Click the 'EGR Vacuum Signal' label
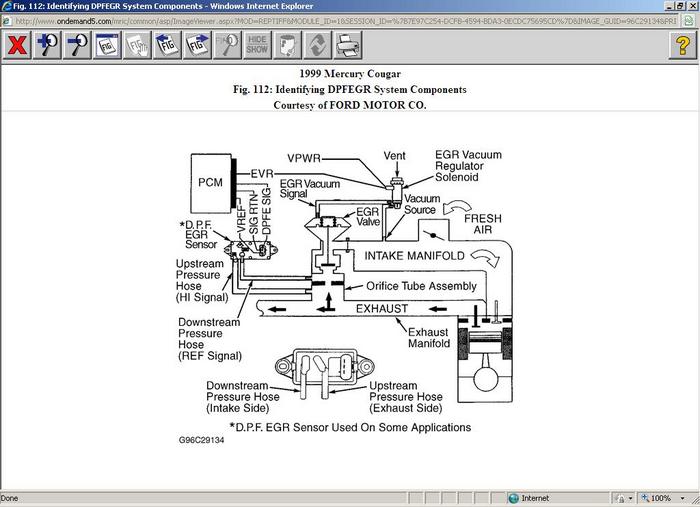Image resolution: width=700 pixels, height=507 pixels. click(309, 189)
